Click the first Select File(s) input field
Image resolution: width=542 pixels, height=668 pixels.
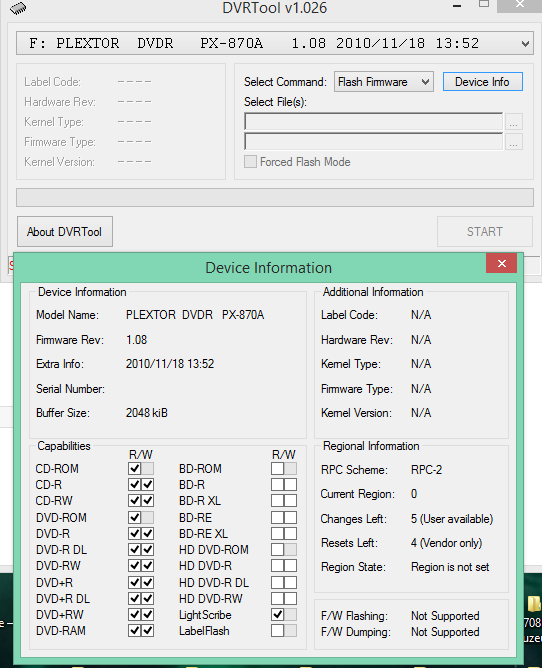[373, 121]
